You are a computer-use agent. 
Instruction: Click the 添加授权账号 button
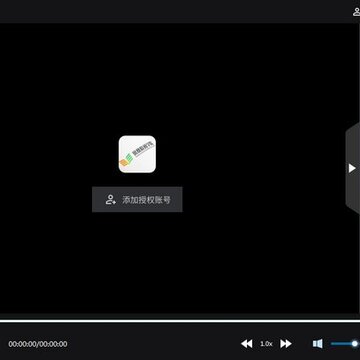tap(137, 199)
